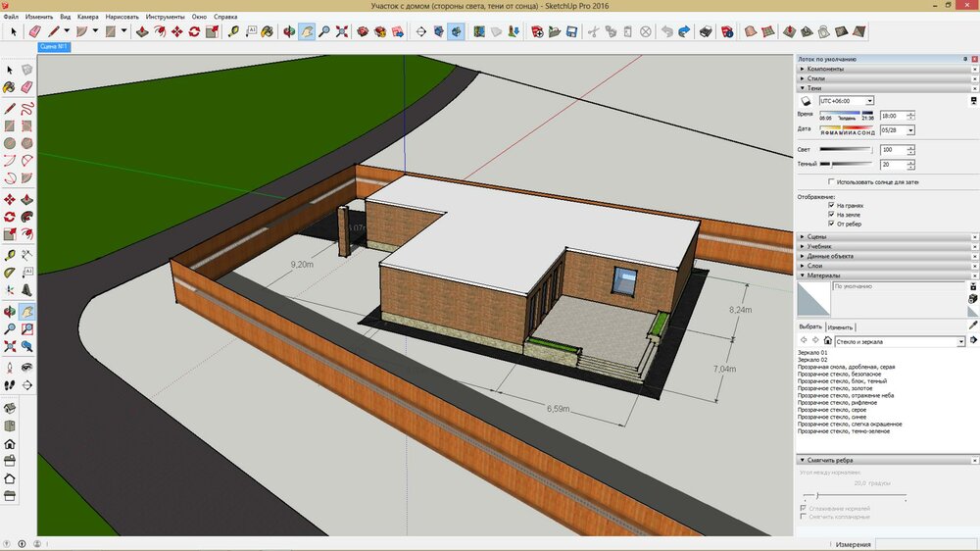
Task: Open the 'Сцена №1' scene tab
Action: 53,46
